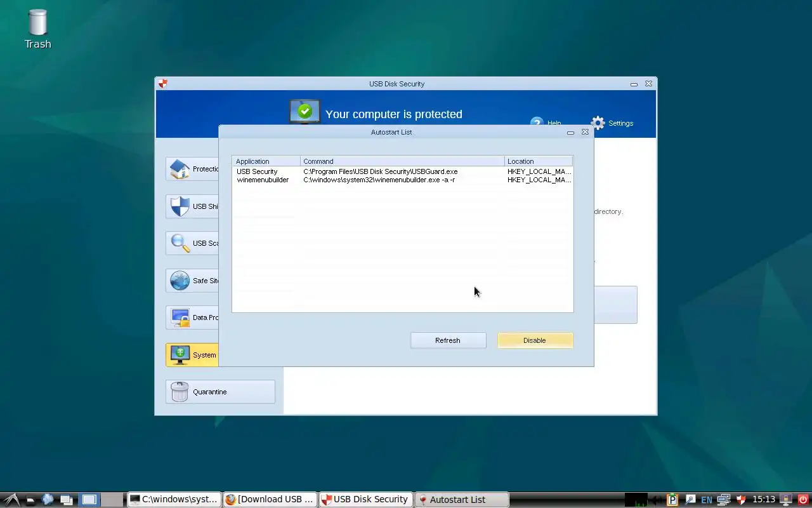Click the protected status monitor icon
The height and width of the screenshot is (508, 812).
pyautogui.click(x=305, y=112)
